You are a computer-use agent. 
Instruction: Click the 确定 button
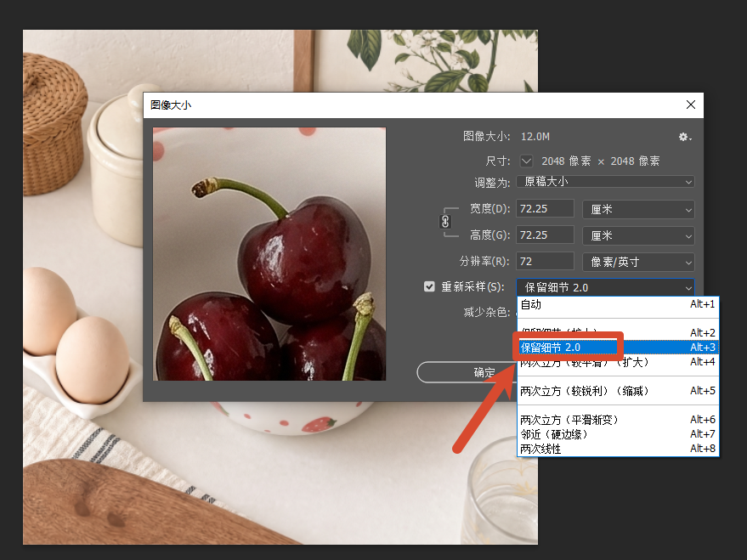coord(467,372)
